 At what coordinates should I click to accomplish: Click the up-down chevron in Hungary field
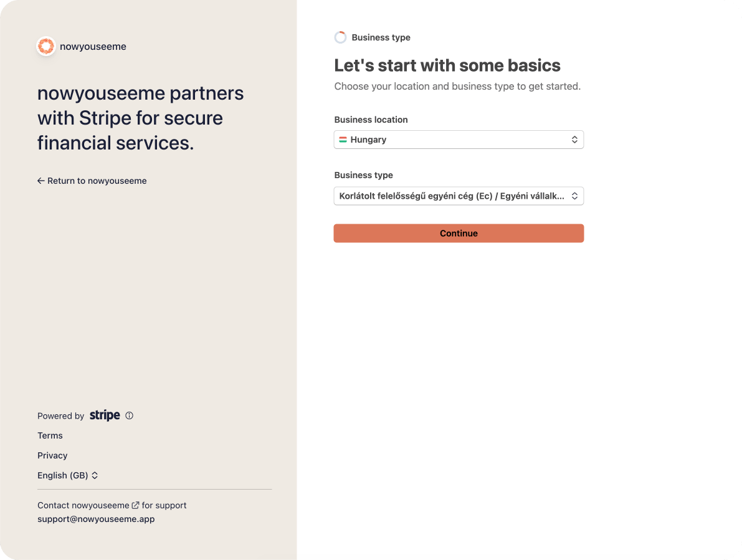tap(574, 140)
